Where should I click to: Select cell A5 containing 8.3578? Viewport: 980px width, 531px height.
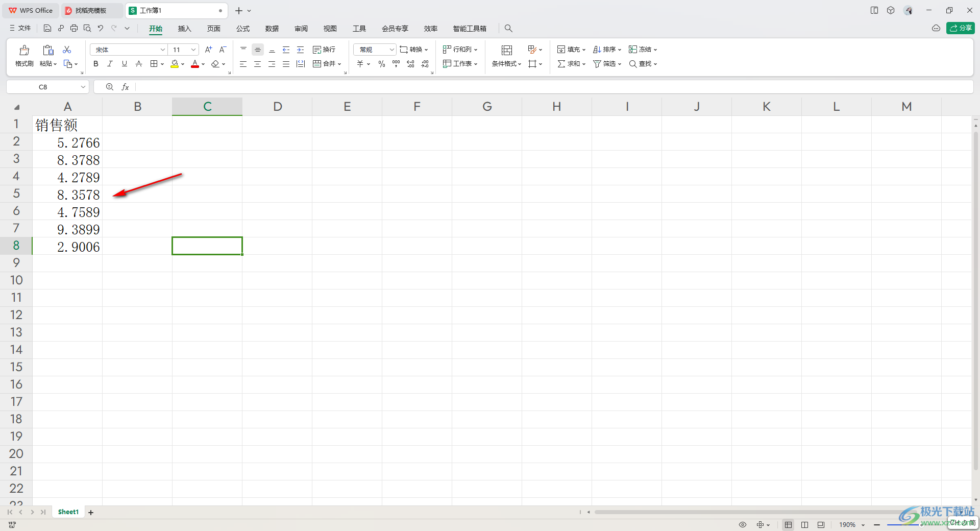(67, 195)
